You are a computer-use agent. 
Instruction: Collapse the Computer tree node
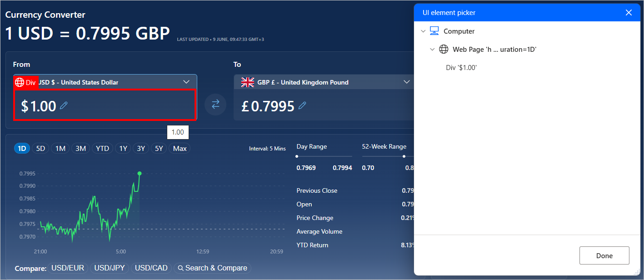point(423,31)
